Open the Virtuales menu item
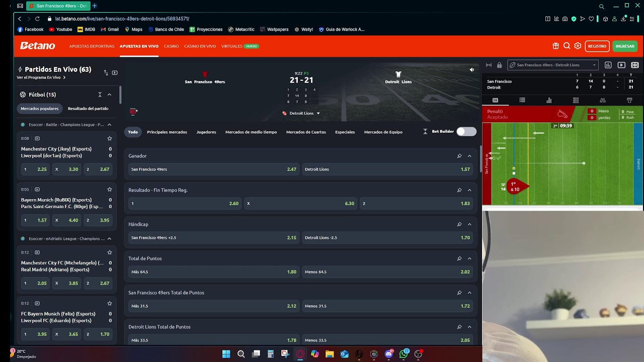The image size is (644, 362). click(x=232, y=46)
